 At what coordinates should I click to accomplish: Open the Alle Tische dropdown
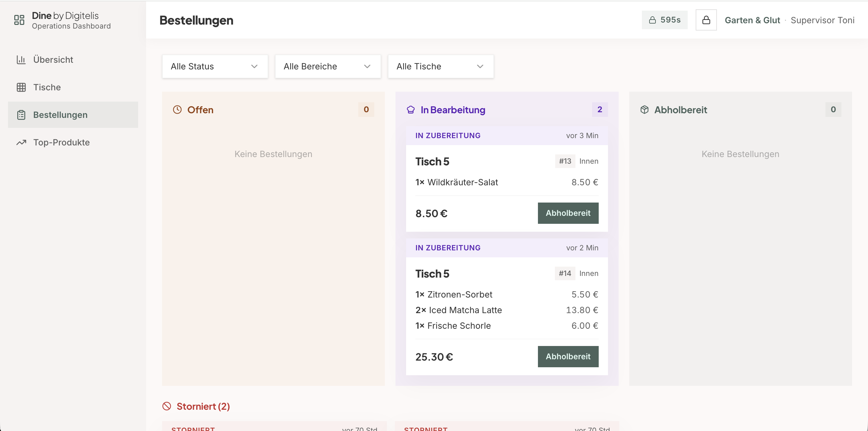[x=441, y=66]
